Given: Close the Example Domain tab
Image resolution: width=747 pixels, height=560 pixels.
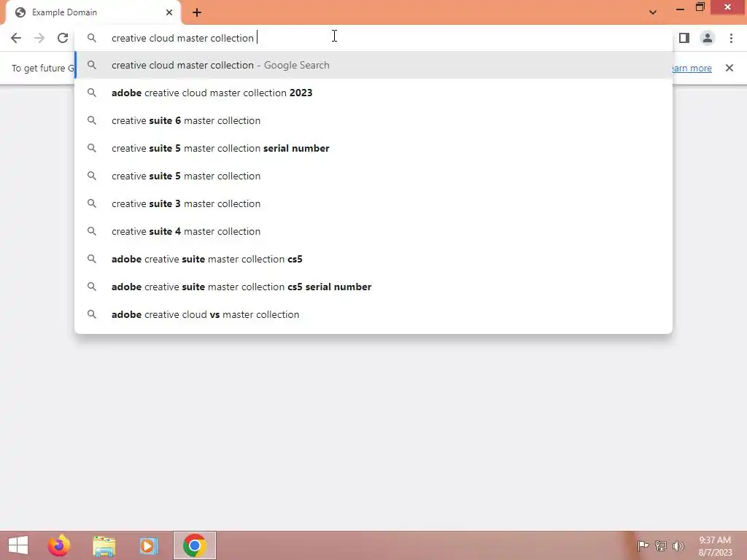Looking at the screenshot, I should 169,12.
